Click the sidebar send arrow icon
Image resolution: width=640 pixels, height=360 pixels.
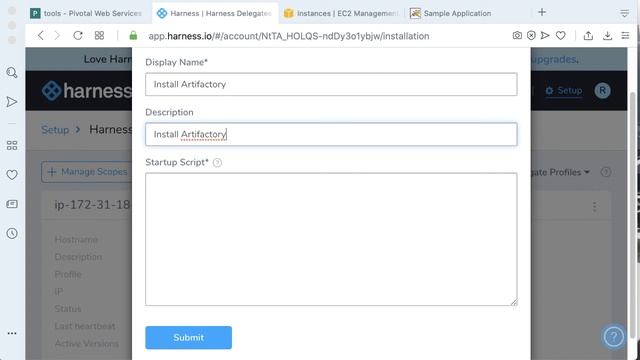click(x=12, y=102)
